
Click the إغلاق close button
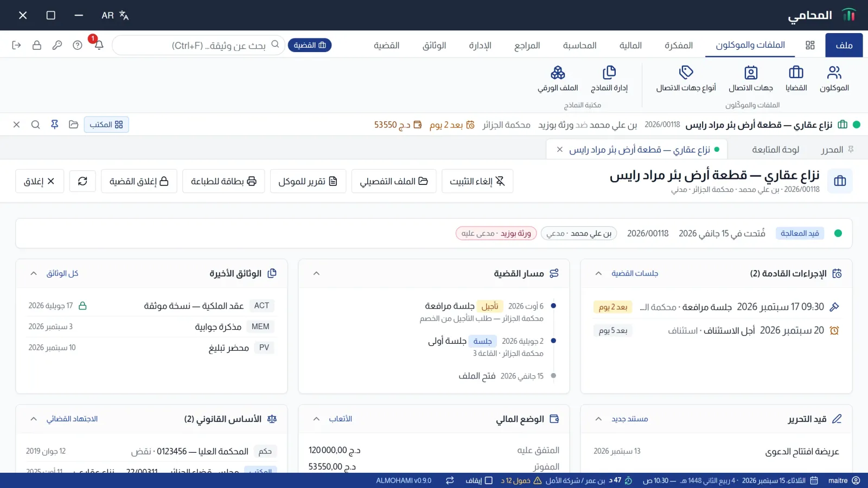pyautogui.click(x=40, y=181)
